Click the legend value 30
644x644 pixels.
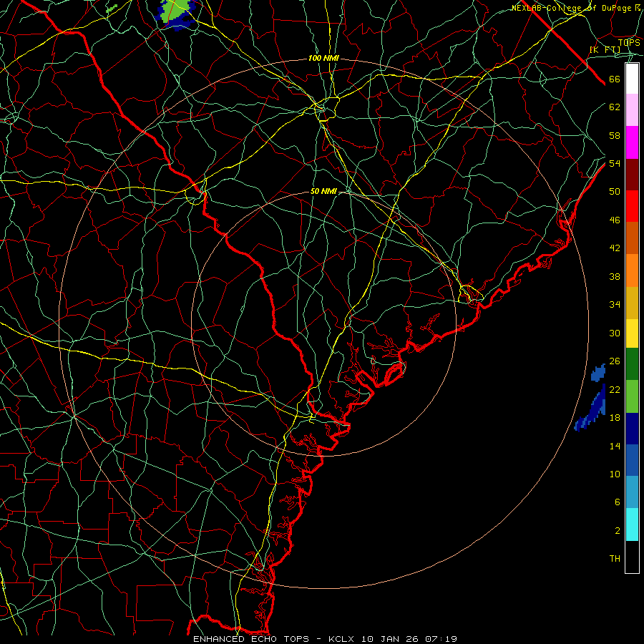tap(615, 333)
